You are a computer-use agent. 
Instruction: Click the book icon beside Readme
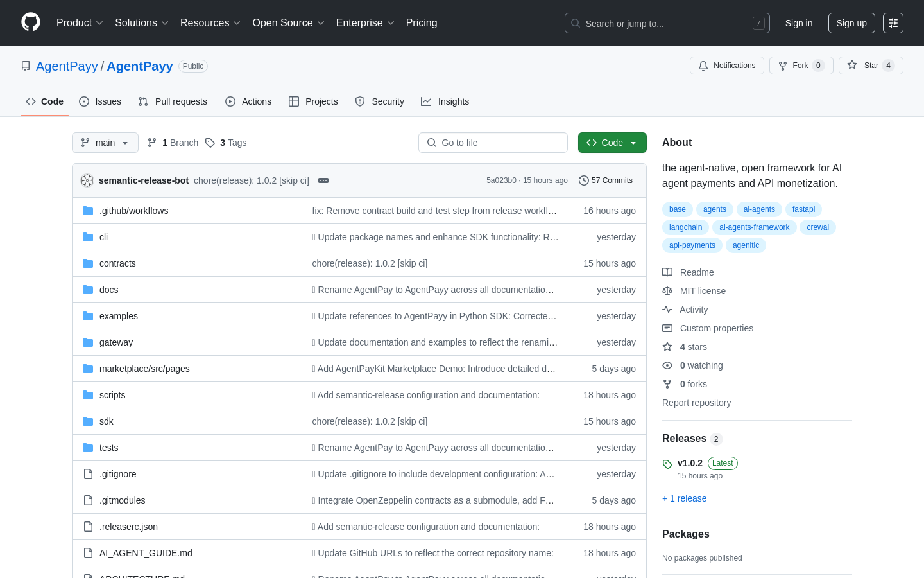point(667,272)
